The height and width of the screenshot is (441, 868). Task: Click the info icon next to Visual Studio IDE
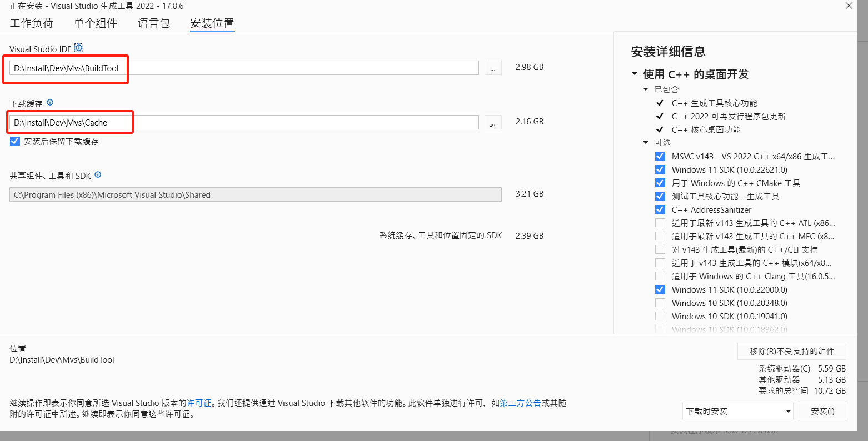pos(79,48)
